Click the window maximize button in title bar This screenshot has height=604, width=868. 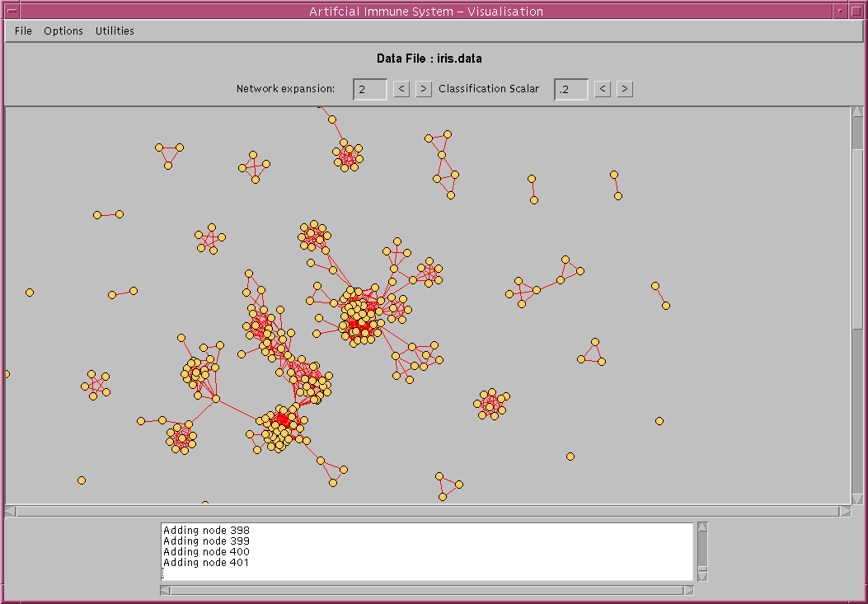point(856,10)
